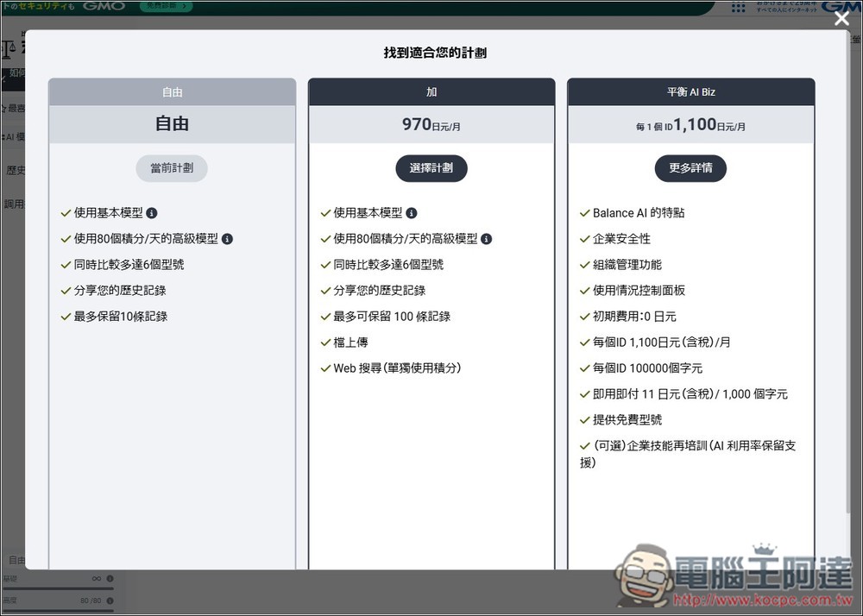This screenshot has height=616, width=863.
Task: Click info icon beside free plan 使用基本模型
Action: tap(152, 213)
